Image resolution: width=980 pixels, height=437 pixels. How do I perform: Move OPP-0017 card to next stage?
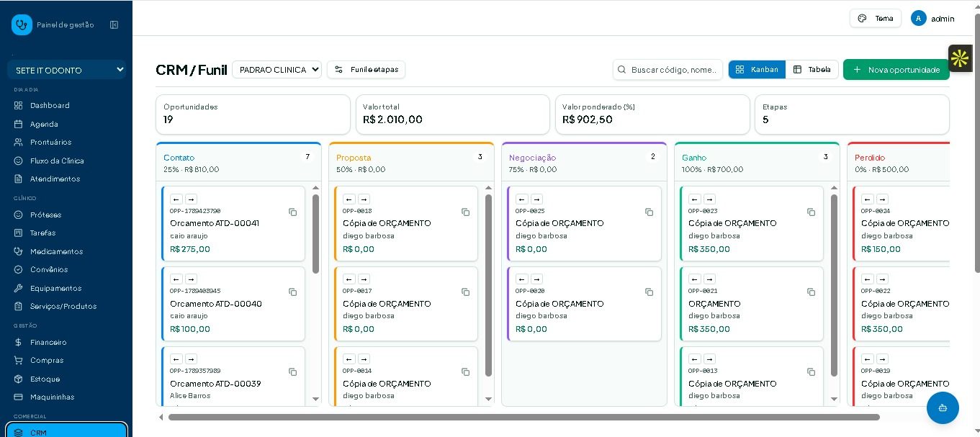coord(364,279)
